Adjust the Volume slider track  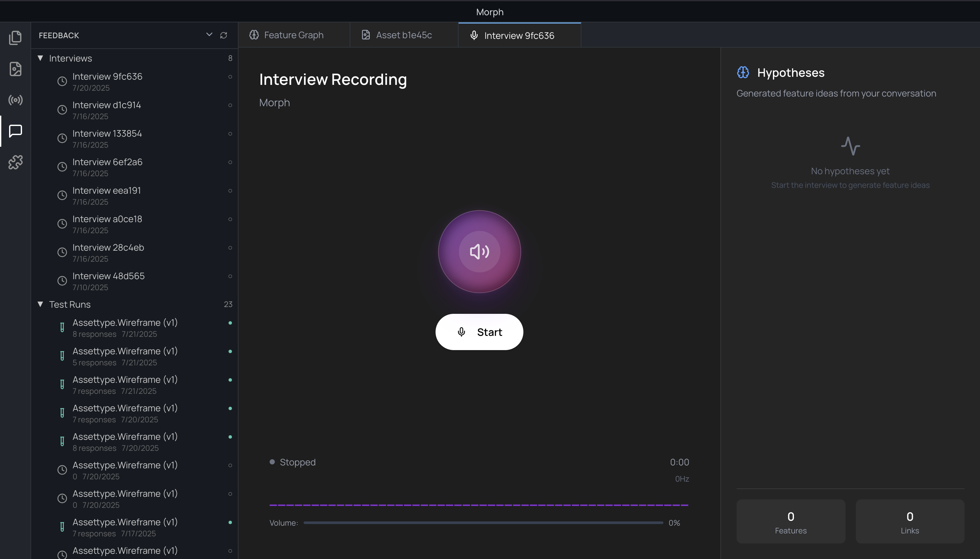coord(483,522)
